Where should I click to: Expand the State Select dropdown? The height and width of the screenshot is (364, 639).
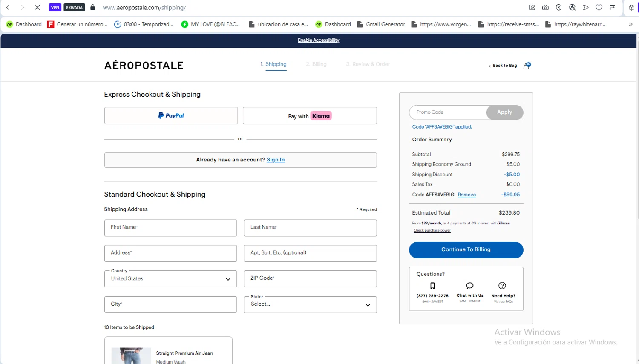tap(310, 304)
